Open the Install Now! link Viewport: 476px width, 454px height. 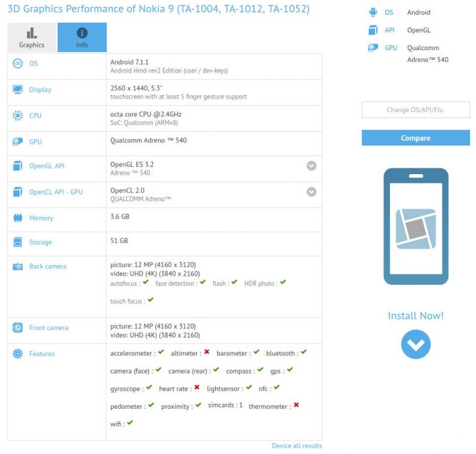click(416, 316)
